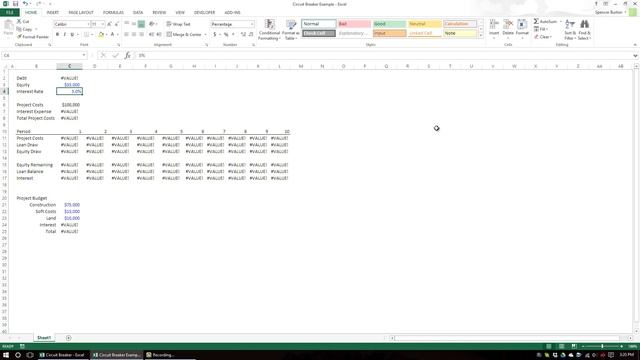Toggle Align Right horizontal alignment

141,35
